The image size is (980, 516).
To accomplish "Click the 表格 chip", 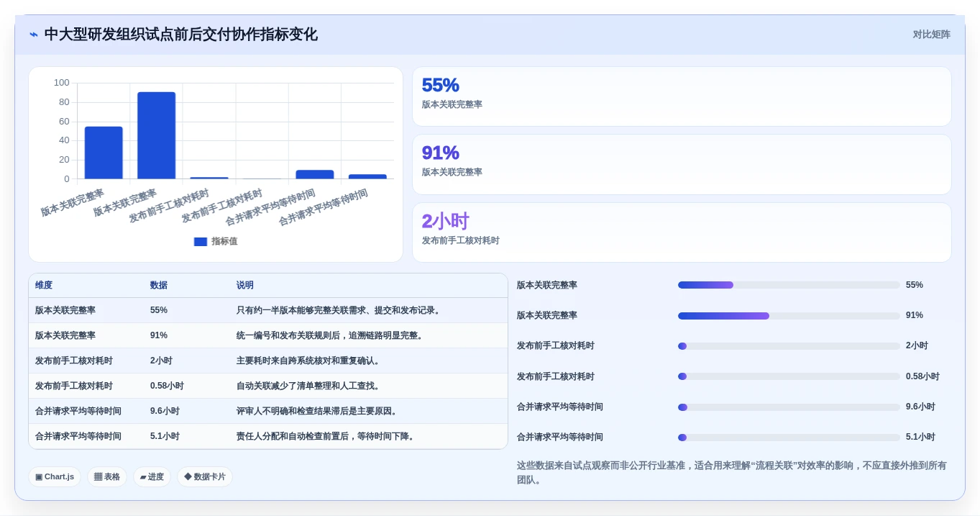I will (107, 476).
